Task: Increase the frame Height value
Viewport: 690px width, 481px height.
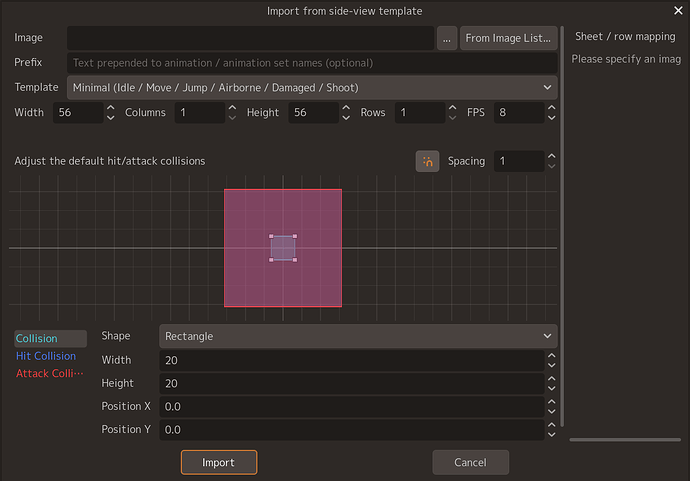Action: [346, 107]
